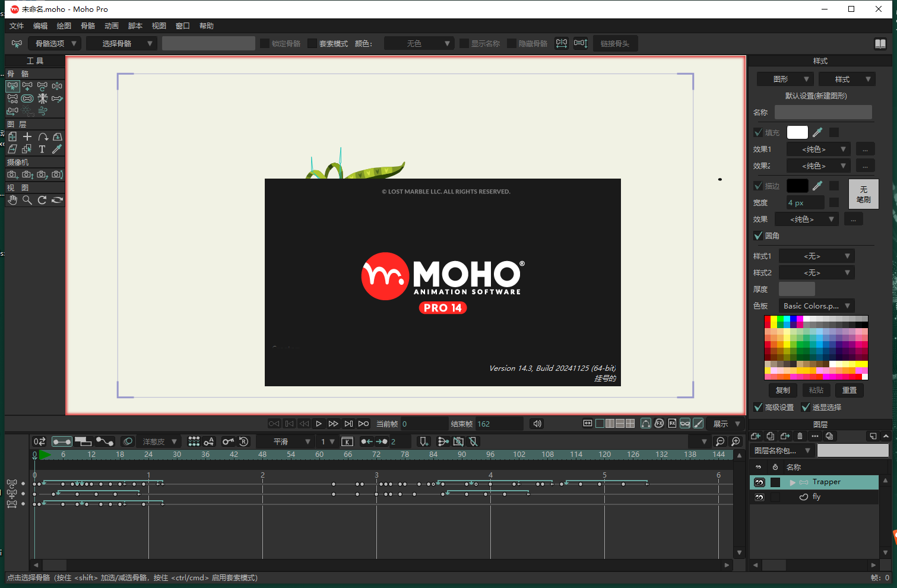Open the Edit menu (编辑)
Screen dimensions: 897x588
point(40,26)
